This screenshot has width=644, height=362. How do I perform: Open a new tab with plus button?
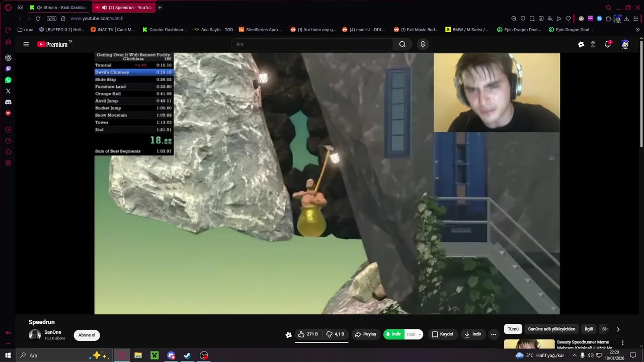[159, 8]
